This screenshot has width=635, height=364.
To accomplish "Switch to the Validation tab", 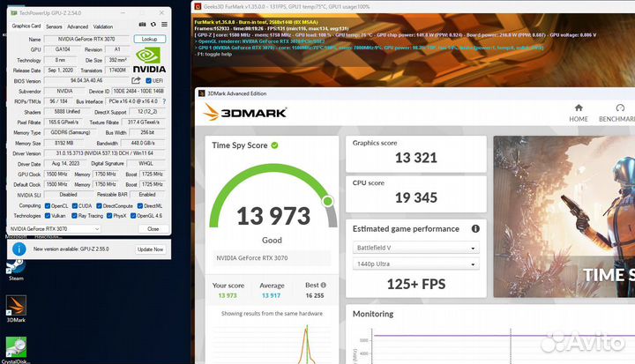I will coord(103,26).
